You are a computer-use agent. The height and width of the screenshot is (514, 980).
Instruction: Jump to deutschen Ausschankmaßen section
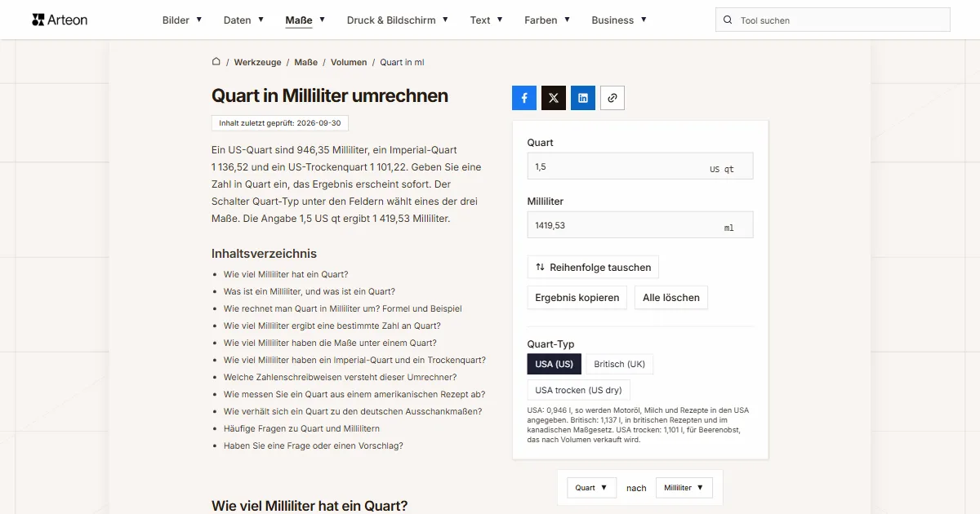coord(353,411)
